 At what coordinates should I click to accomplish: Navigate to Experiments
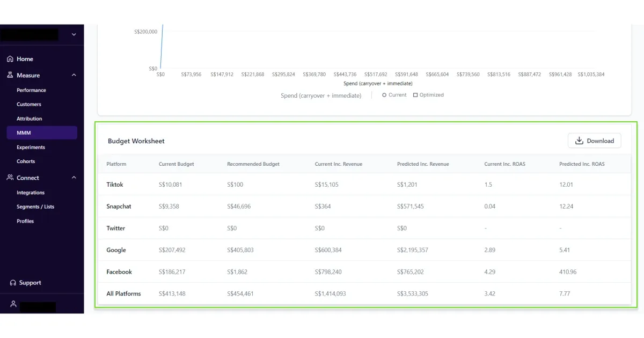[31, 147]
